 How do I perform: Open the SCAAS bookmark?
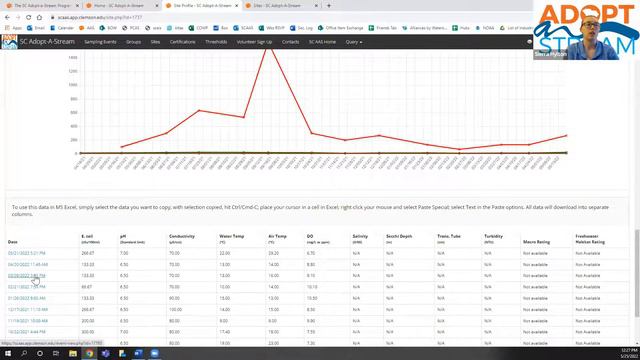click(x=243, y=28)
